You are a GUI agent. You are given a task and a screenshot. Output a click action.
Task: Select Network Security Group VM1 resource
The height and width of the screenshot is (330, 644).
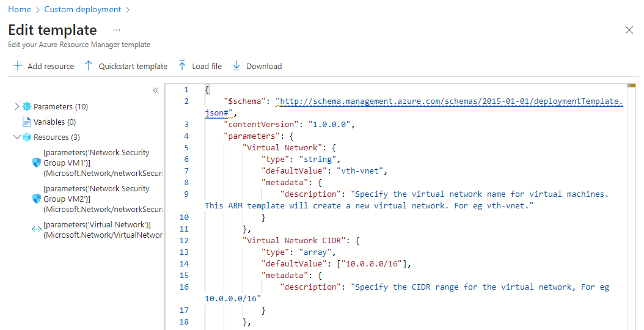pos(103,163)
